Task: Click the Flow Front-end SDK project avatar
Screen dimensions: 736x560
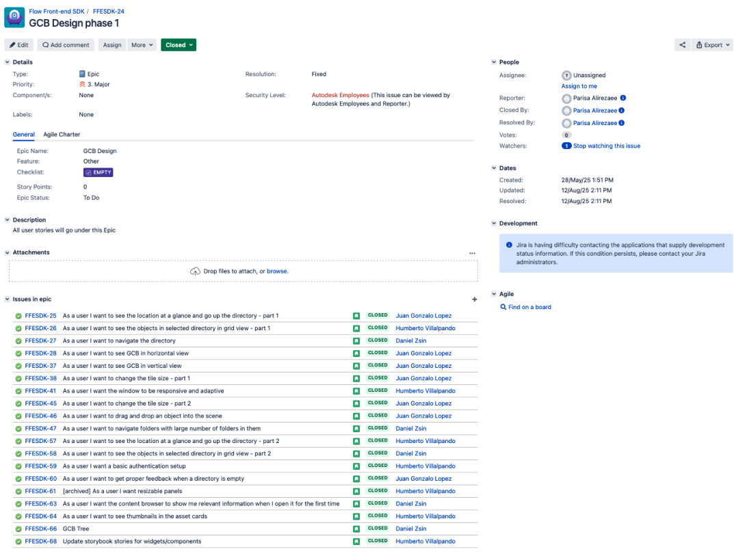Action: (x=14, y=18)
